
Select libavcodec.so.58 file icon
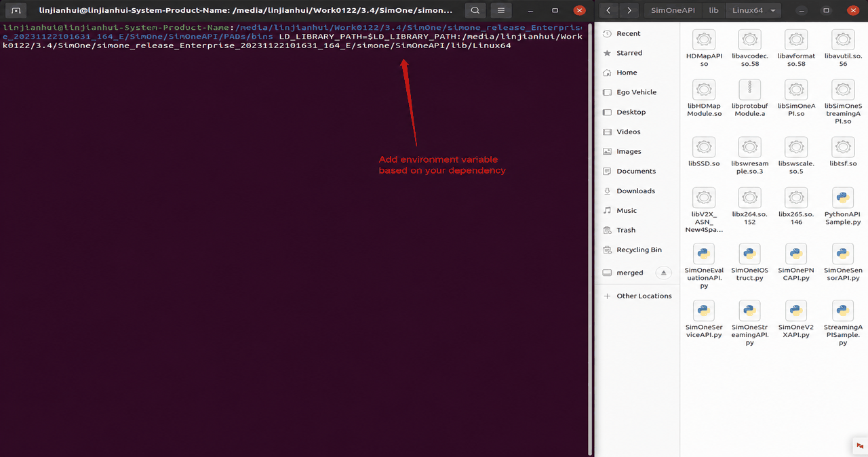click(x=750, y=40)
